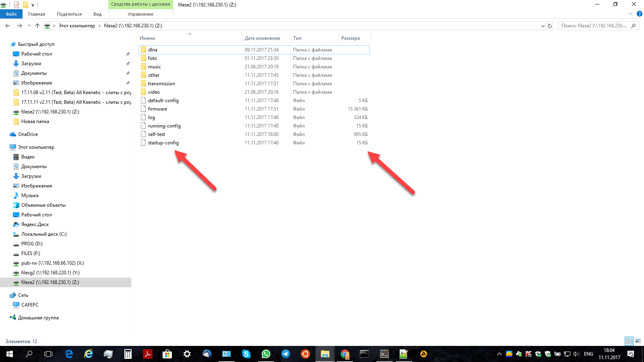Open Explorer help question mark
644x362 pixels.
pyautogui.click(x=640, y=14)
